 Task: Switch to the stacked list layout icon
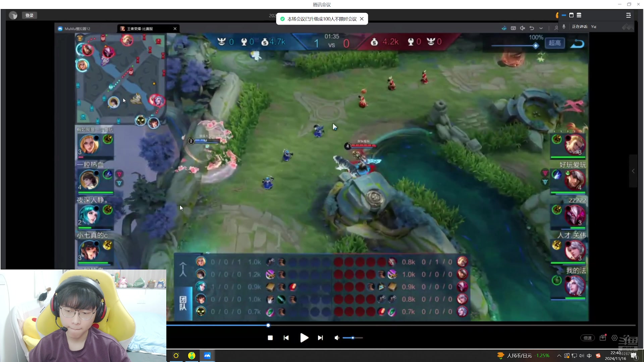579,15
